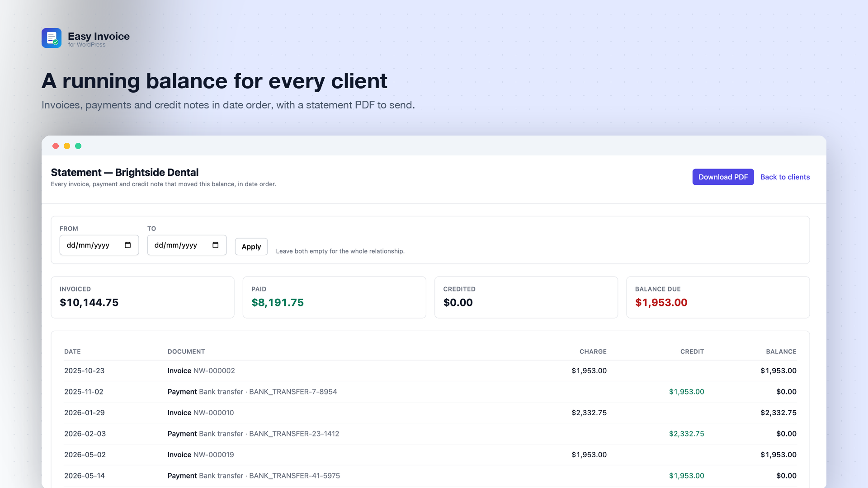Click the DATE column header
The width and height of the screenshot is (868, 488).
coord(72,352)
